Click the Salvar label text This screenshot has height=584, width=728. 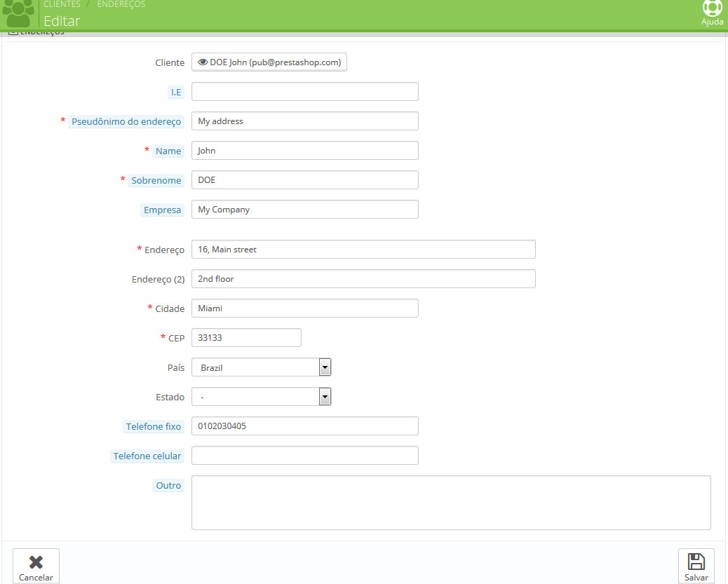click(696, 578)
